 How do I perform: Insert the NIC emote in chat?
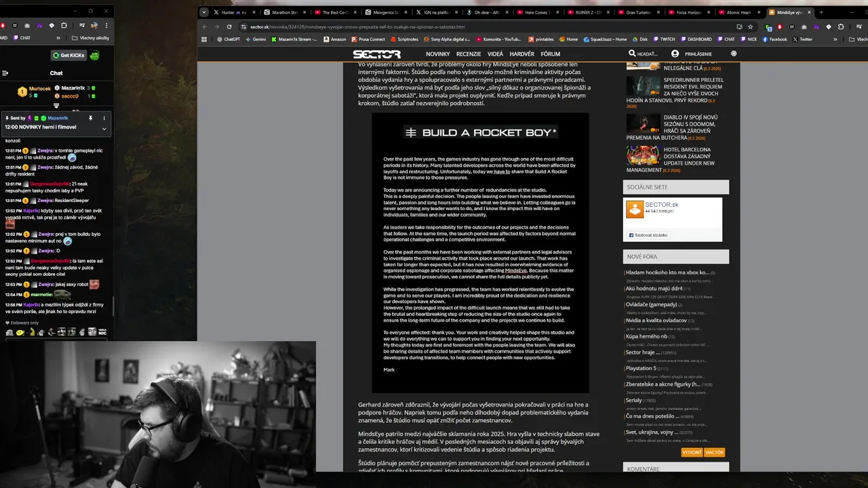coord(102,332)
